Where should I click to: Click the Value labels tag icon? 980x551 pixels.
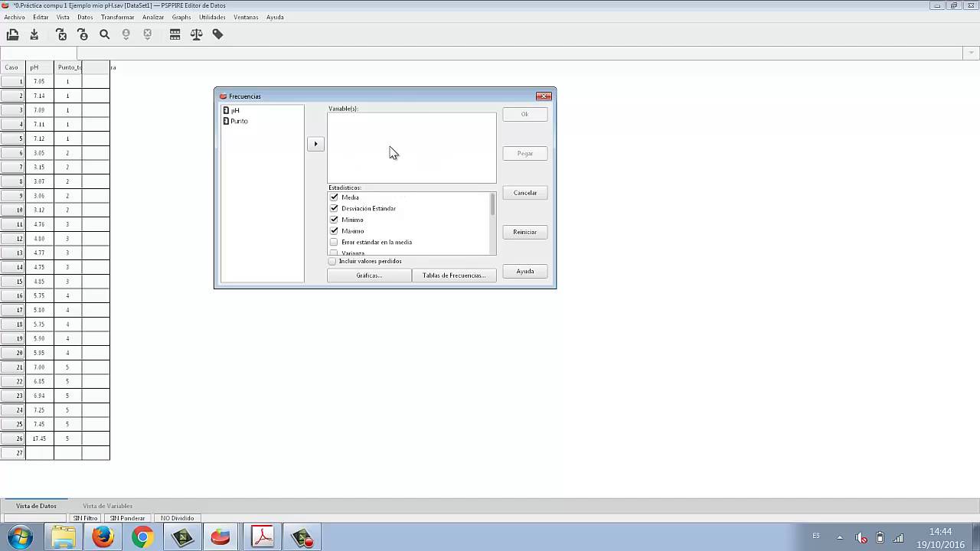(218, 34)
